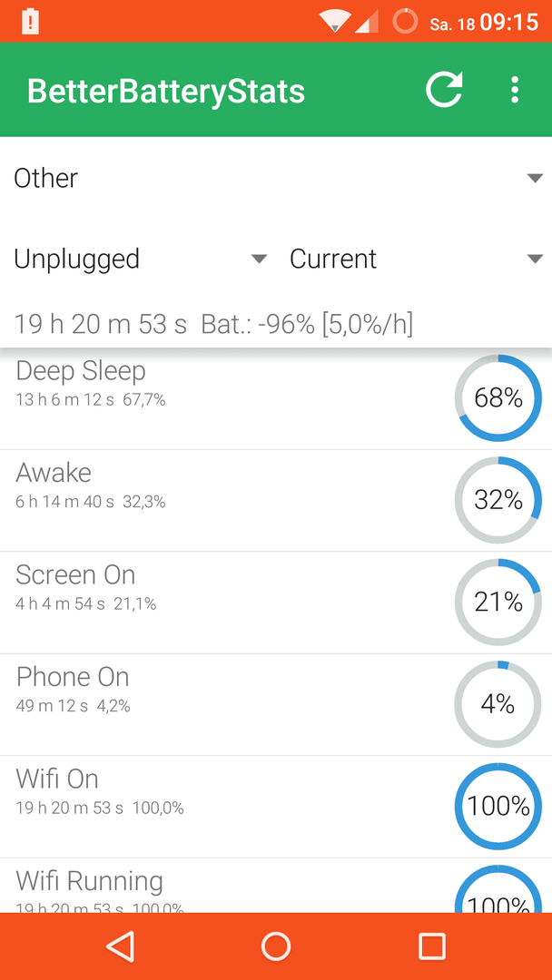
Task: Tap the BetterBatteryStats app title
Action: pyautogui.click(x=166, y=92)
